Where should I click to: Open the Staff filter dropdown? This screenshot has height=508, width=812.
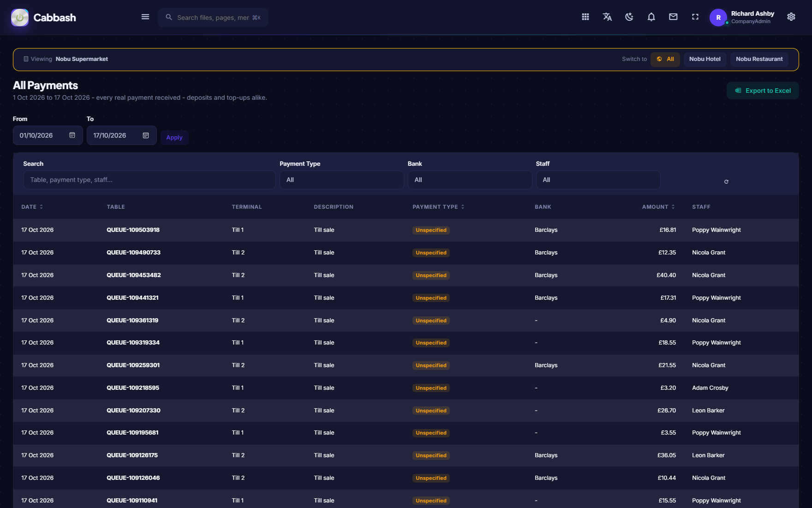coord(598,180)
